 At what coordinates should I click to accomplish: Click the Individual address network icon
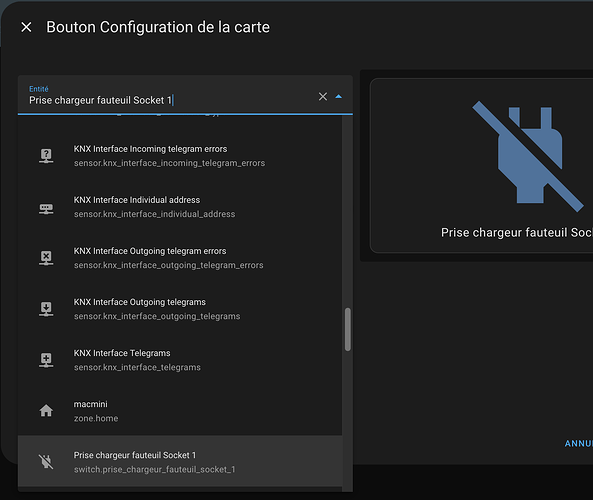tap(46, 208)
